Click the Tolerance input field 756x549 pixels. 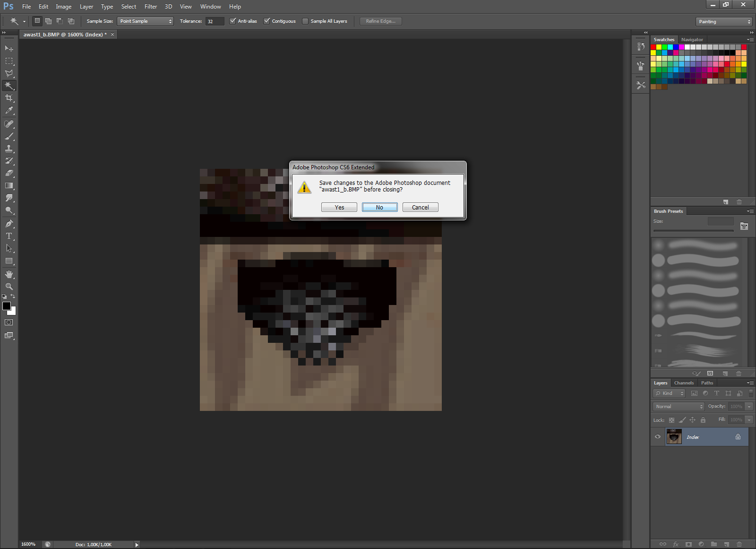coord(215,21)
